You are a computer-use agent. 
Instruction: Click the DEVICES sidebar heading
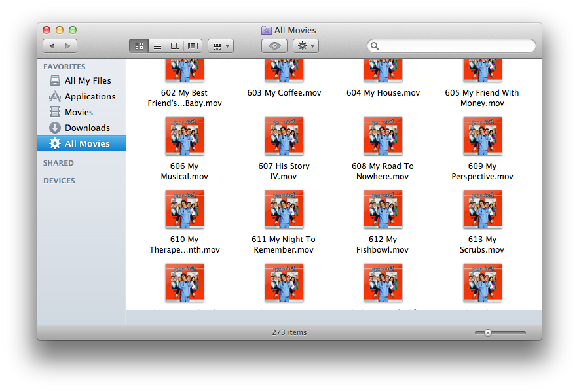[59, 181]
